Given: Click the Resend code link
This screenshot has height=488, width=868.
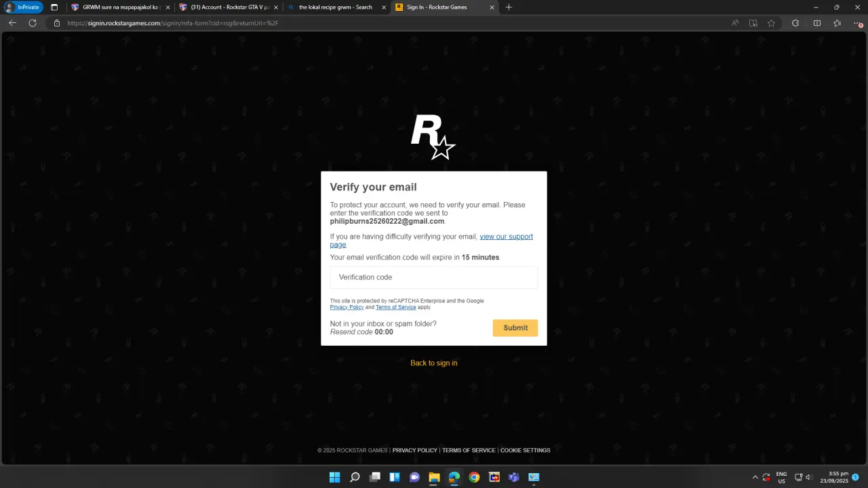Looking at the screenshot, I should [351, 332].
